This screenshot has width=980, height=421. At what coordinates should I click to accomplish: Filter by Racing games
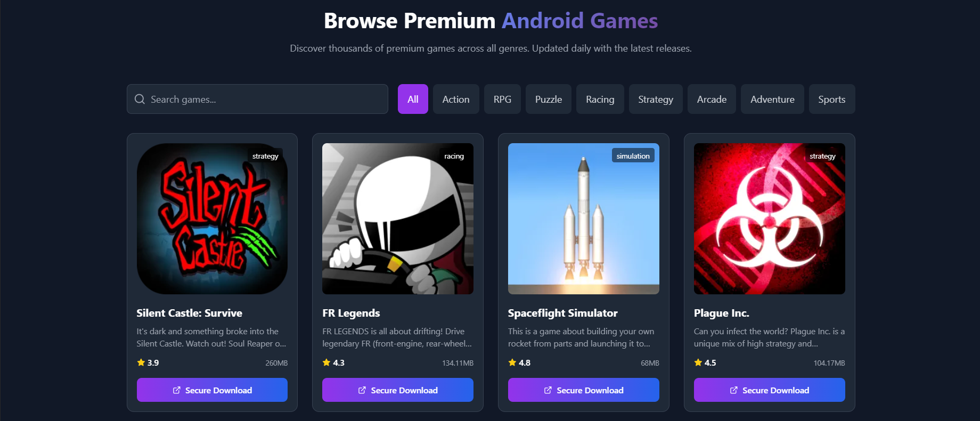[x=600, y=99]
